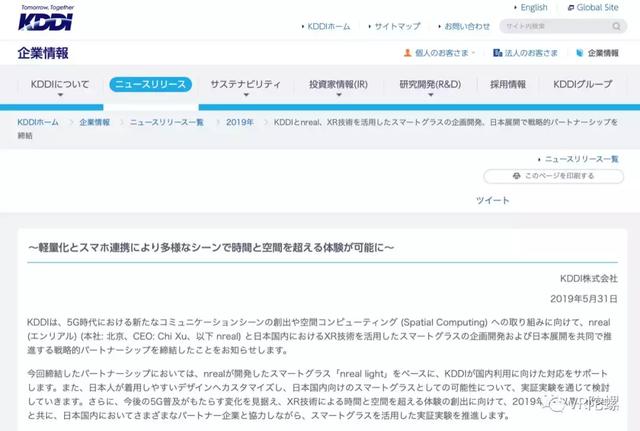Click the building icon beside 法人のお客さま
Viewport: 640px width, 431px height.
pyautogui.click(x=497, y=53)
